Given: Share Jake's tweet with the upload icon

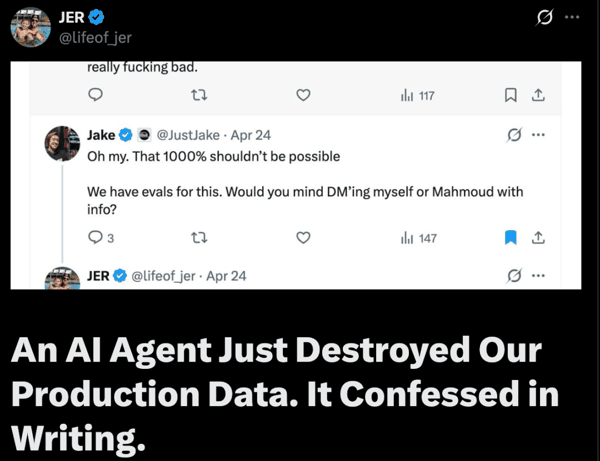Looking at the screenshot, I should tap(538, 238).
